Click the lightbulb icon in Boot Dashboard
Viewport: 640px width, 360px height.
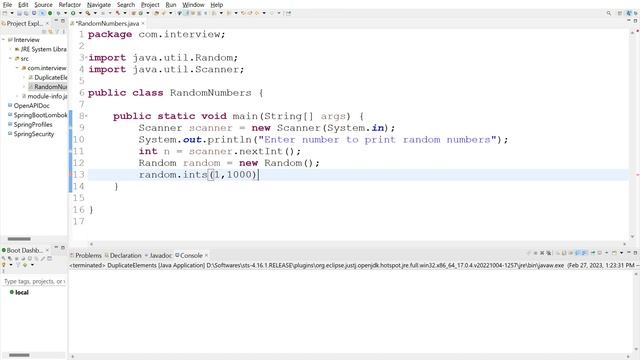click(x=4, y=264)
